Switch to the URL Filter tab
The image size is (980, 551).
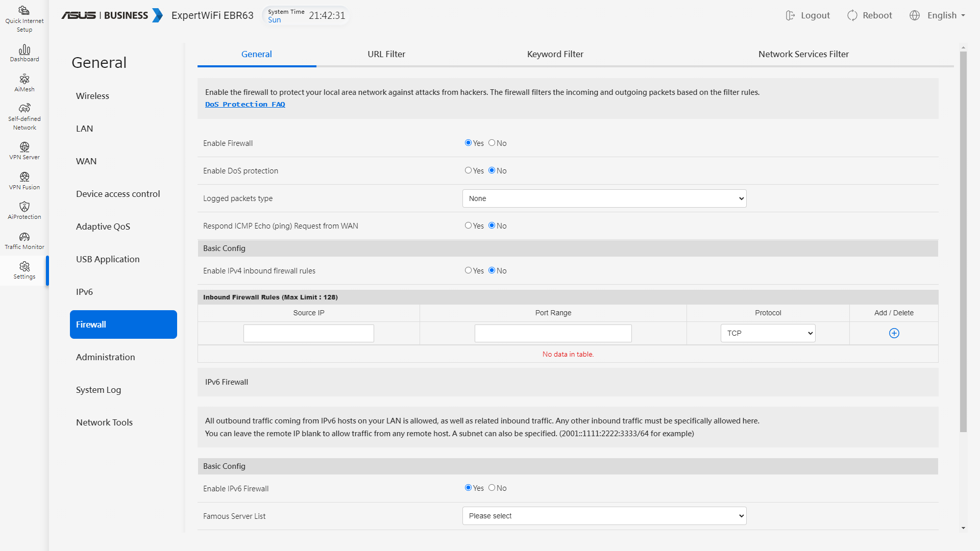pyautogui.click(x=386, y=54)
